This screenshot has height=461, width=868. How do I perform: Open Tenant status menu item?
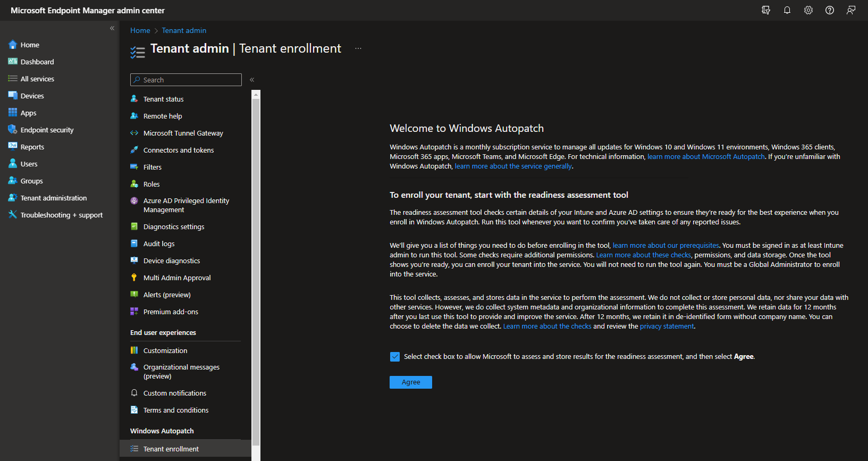click(163, 99)
